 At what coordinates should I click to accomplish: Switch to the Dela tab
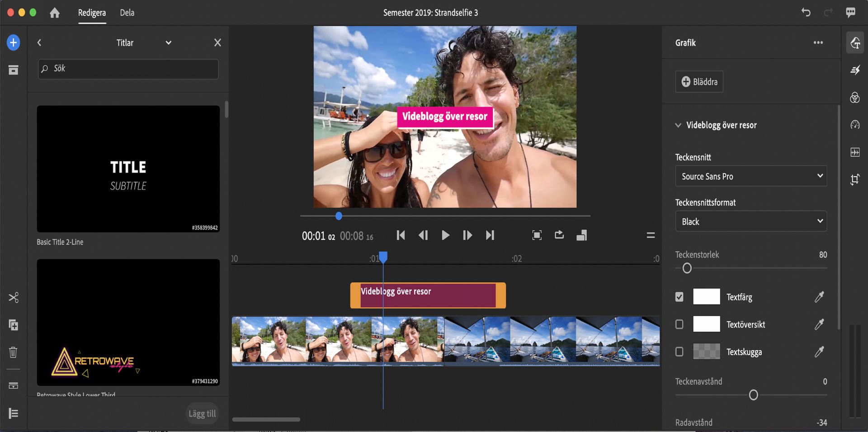(x=127, y=13)
